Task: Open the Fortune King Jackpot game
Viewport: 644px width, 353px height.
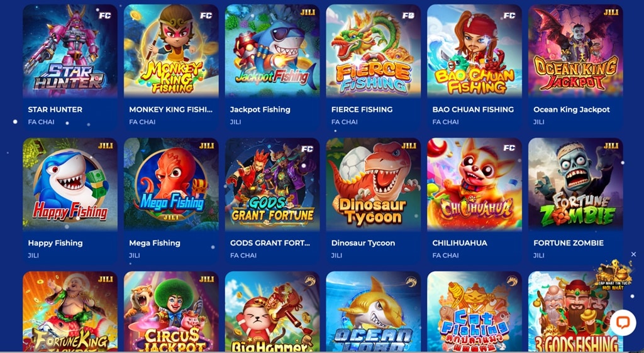Action: (70, 311)
